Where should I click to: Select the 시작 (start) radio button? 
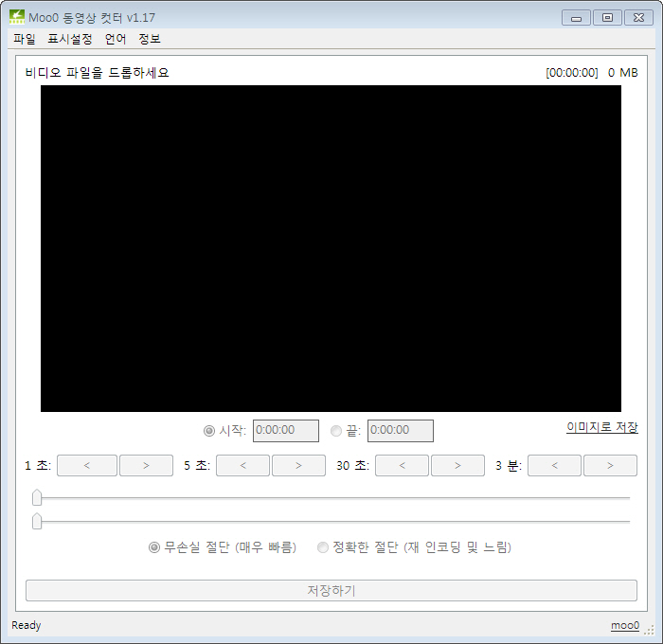209,431
